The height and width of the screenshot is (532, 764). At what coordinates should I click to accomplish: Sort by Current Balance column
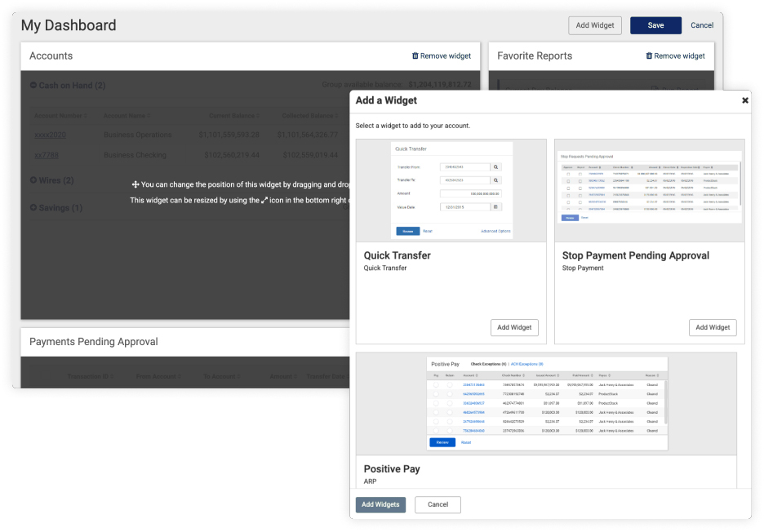[x=234, y=116]
